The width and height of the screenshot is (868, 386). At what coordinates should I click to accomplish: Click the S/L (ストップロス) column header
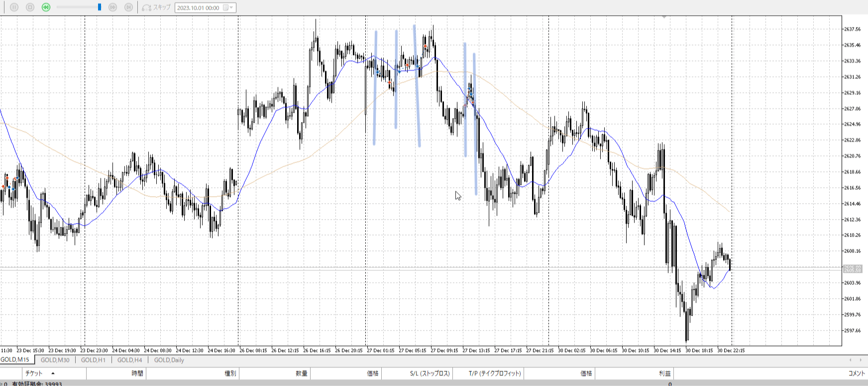[x=430, y=373]
